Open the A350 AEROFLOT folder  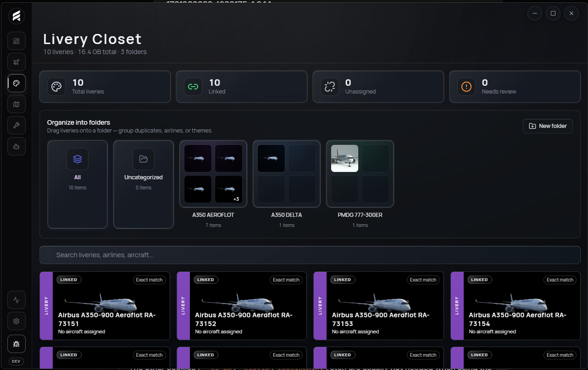pos(213,184)
